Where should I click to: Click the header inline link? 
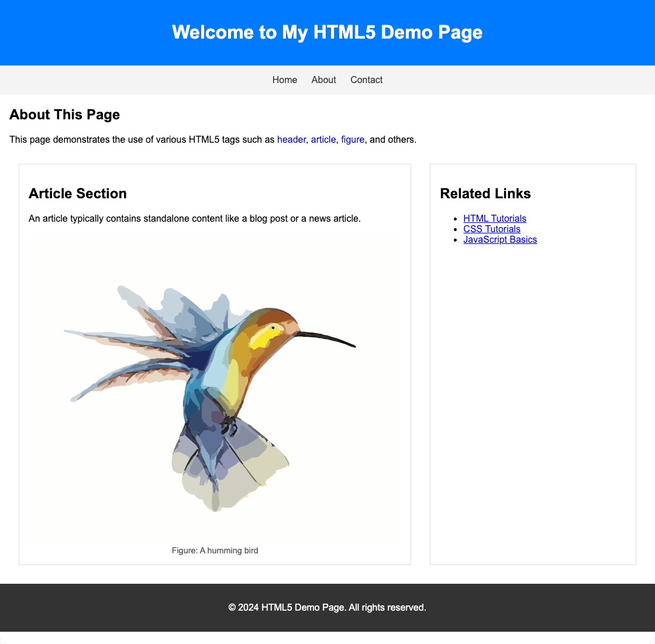[x=291, y=139]
